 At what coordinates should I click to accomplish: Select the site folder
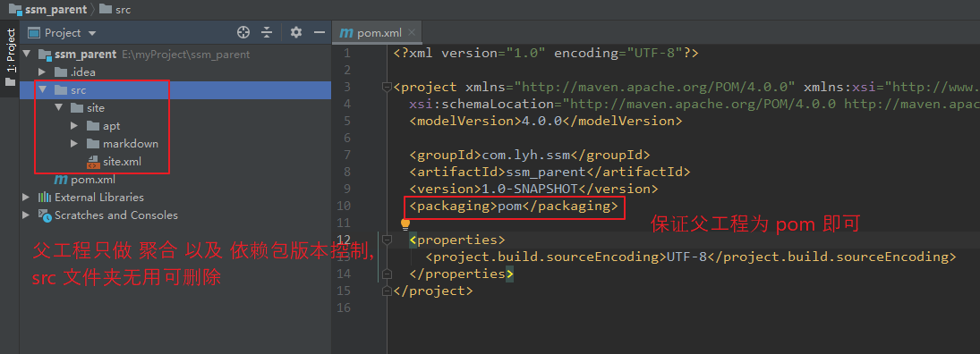pos(87,108)
